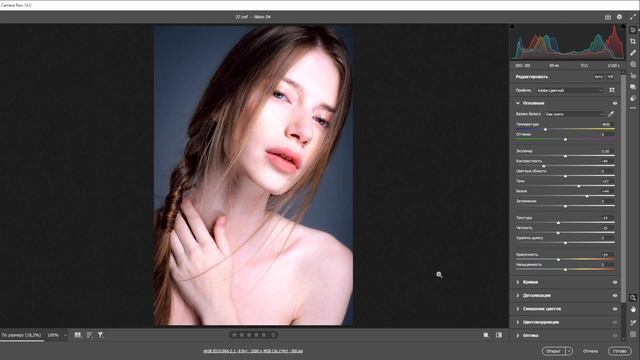Click the Готово button
Viewport: 640px width, 360px height.
click(620, 351)
